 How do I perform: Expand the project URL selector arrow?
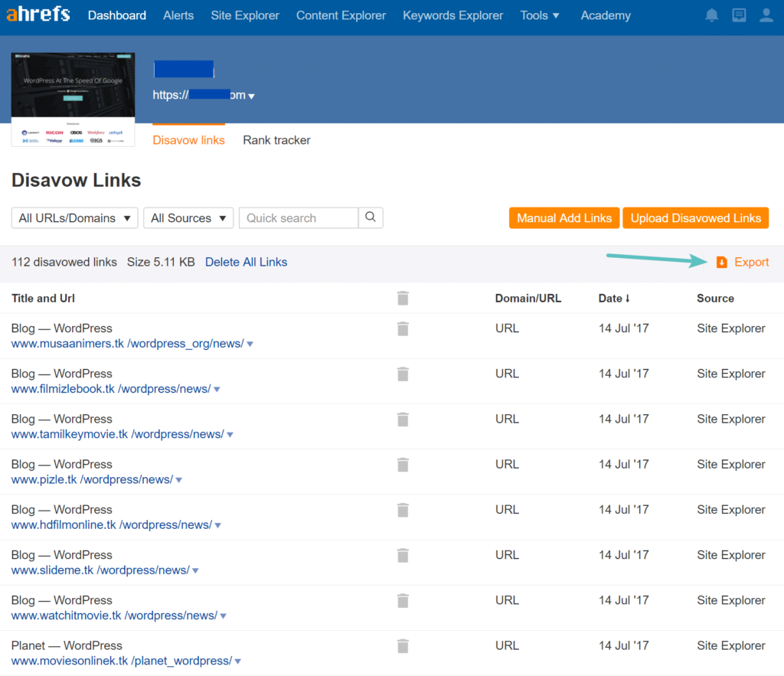point(252,96)
